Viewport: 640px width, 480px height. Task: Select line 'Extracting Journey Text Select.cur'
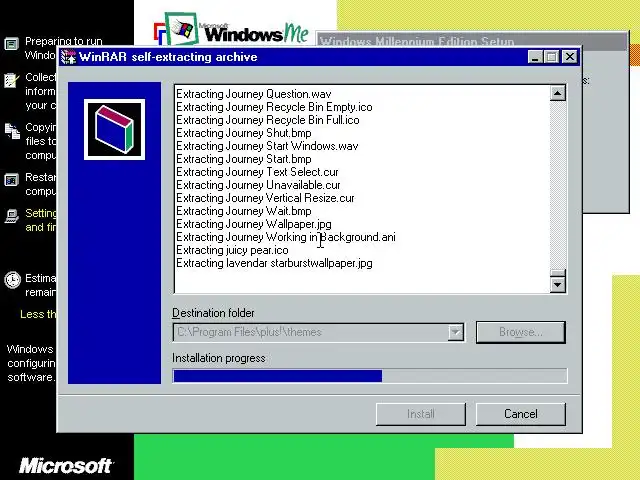(257, 172)
